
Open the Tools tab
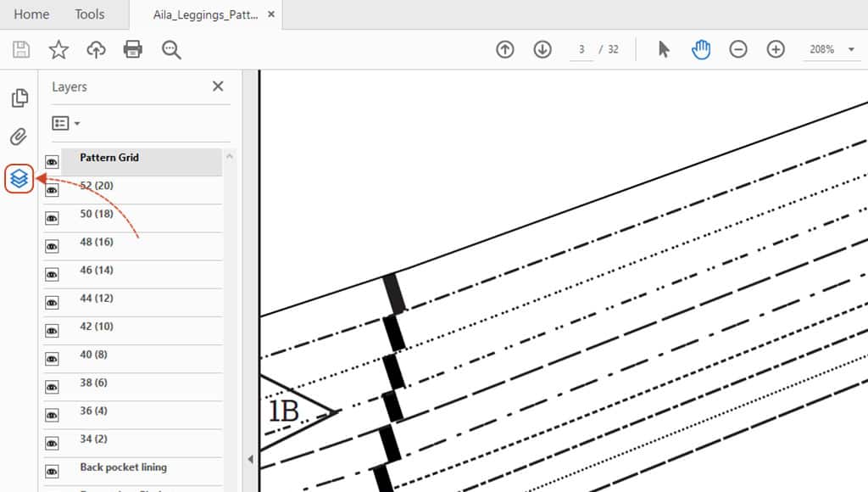point(89,14)
